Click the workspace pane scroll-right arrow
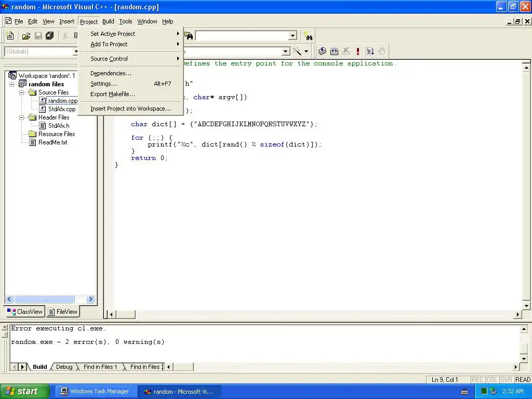 (90, 299)
